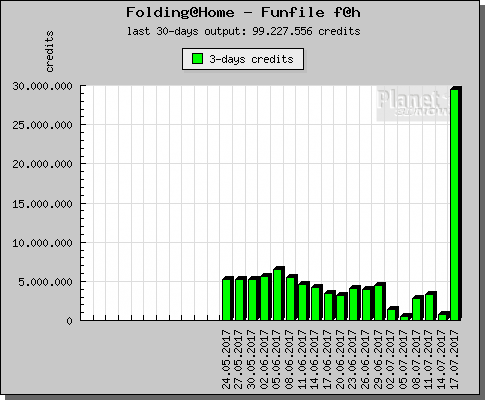Click the '3-days credits' legend label
The image size is (485, 400).
(251, 59)
